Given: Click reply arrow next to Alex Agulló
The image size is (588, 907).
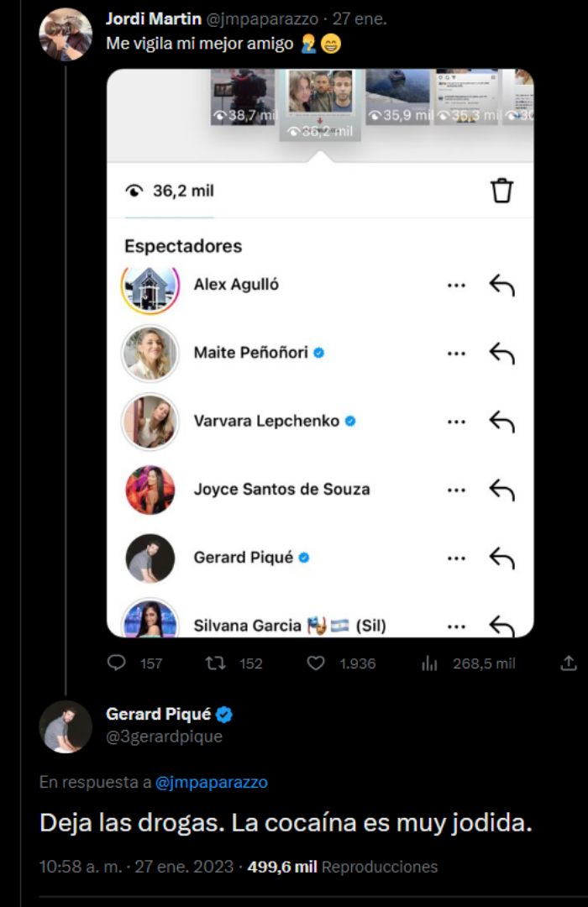Looking at the screenshot, I should coord(501,285).
